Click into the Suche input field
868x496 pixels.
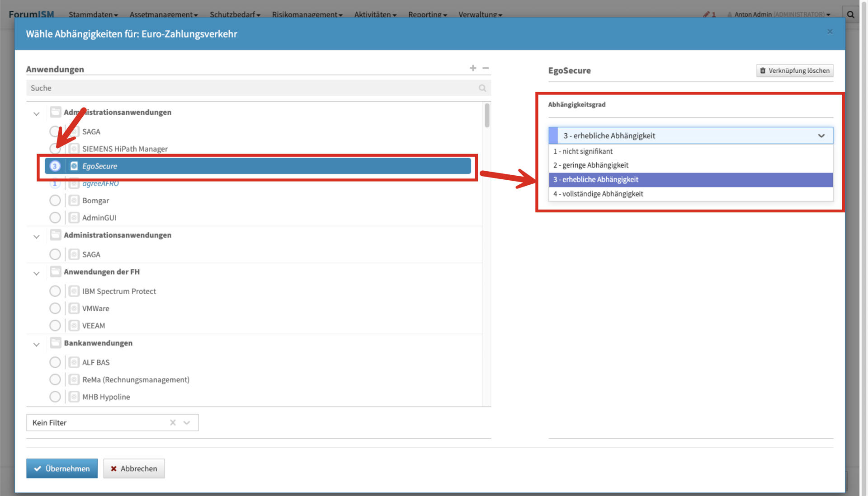tap(249, 88)
